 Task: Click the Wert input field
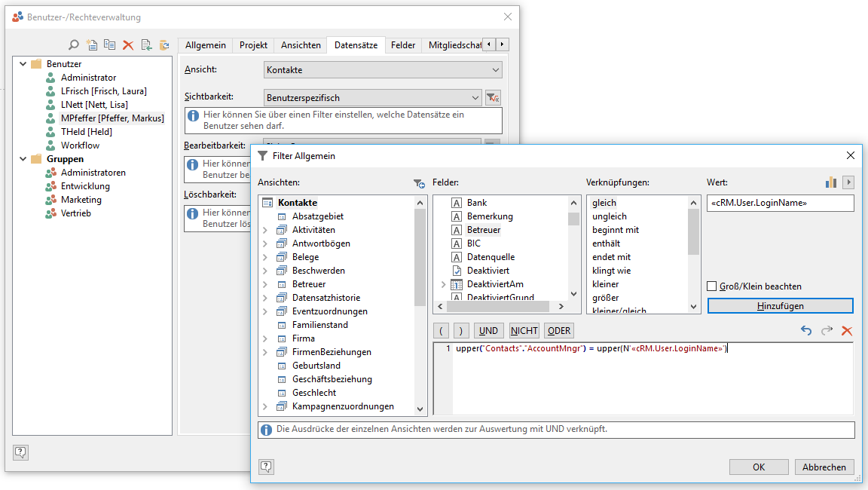pos(780,203)
